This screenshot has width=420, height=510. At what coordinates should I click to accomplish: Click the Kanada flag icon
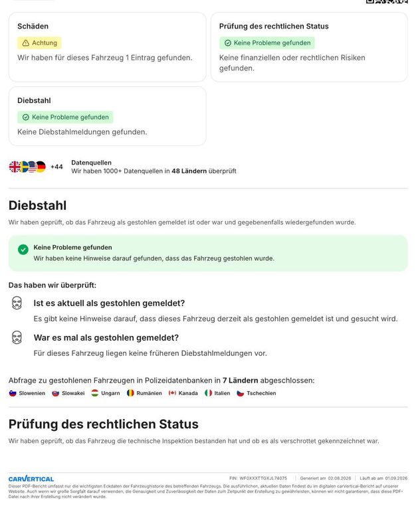pos(172,393)
